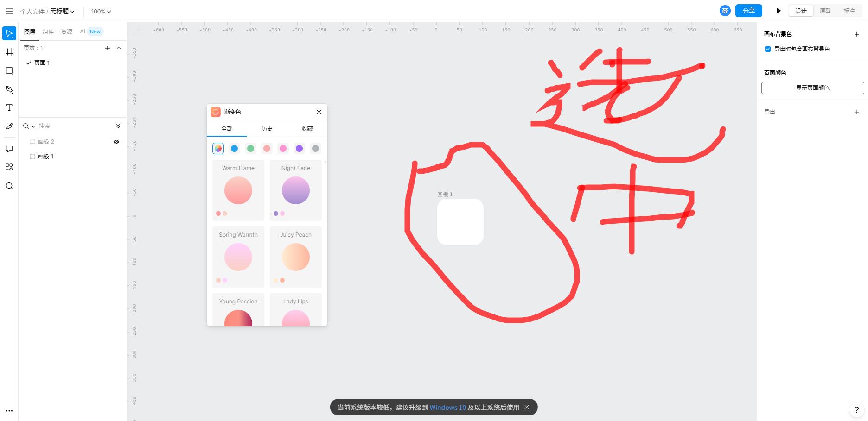Select the Pen tool
Screen dimensions: 868x421
9,89
